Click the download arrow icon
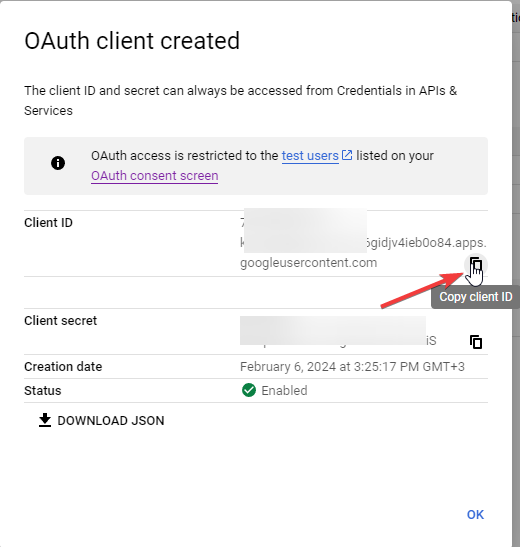Viewport: 520px width, 547px height. click(x=45, y=420)
